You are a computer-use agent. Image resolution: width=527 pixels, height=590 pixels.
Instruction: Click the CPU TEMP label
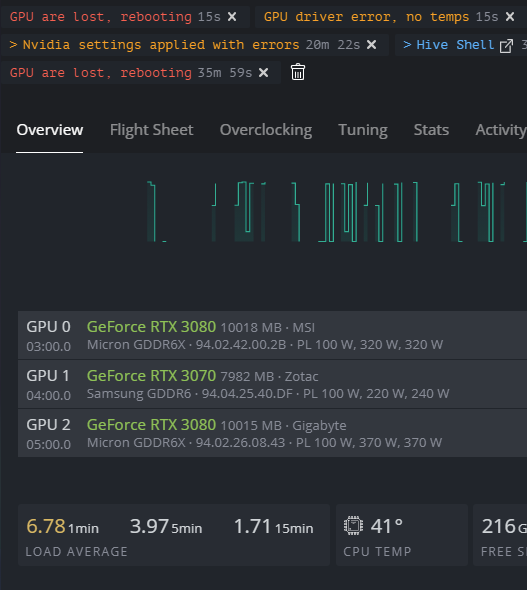pyautogui.click(x=377, y=552)
